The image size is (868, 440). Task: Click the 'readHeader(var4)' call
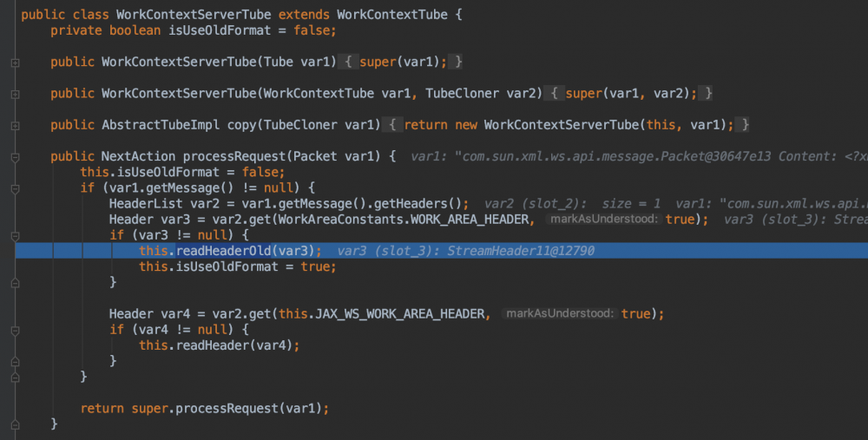tap(234, 345)
